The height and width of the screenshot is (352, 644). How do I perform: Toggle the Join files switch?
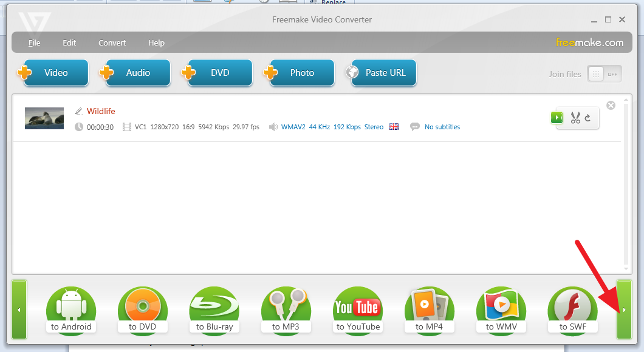coord(604,74)
